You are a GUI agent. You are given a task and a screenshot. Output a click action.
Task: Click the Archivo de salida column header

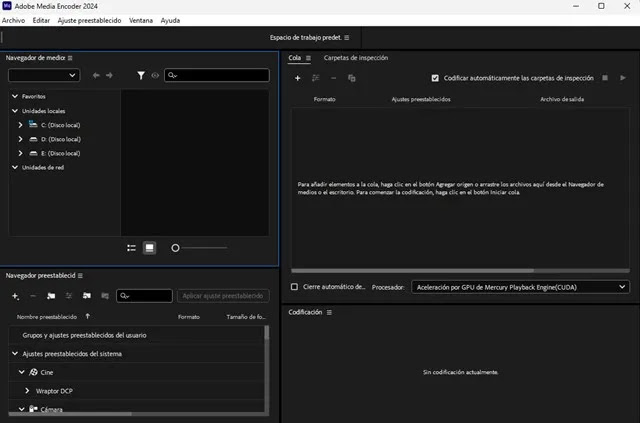pyautogui.click(x=562, y=99)
